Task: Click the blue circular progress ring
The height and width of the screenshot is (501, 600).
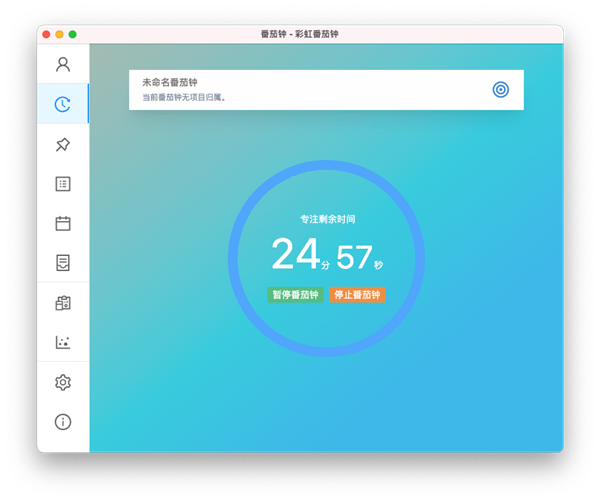Action: coord(326,165)
